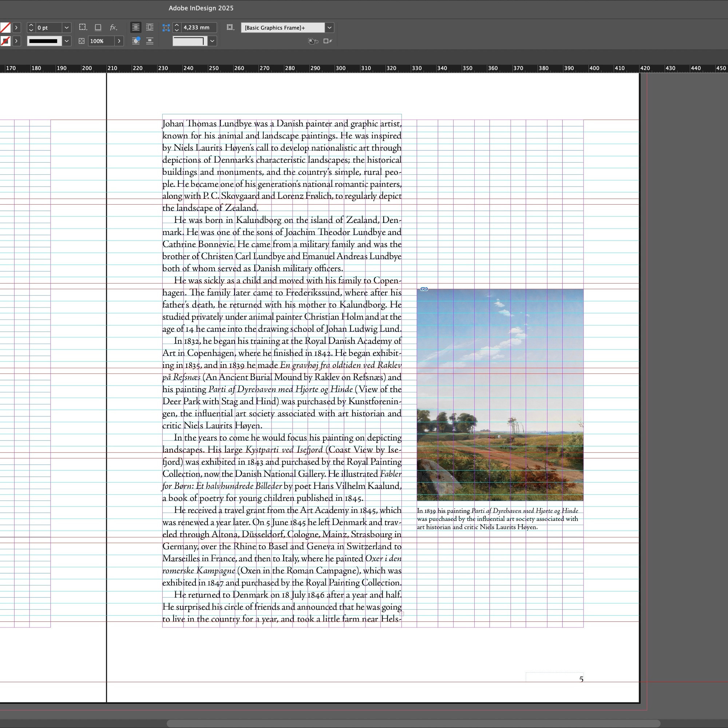
Task: Select the landscape painting image
Action: tap(500, 395)
